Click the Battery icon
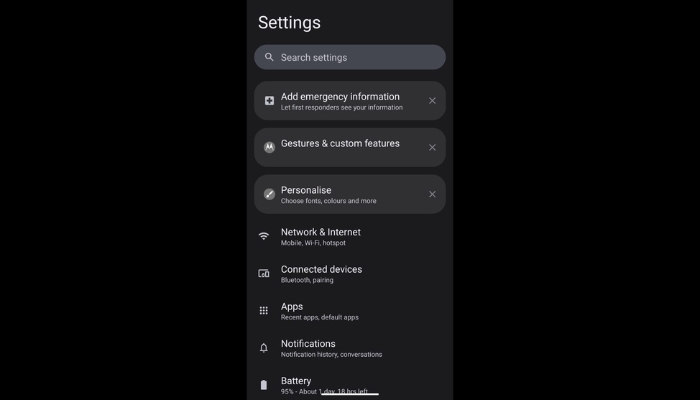 [264, 385]
